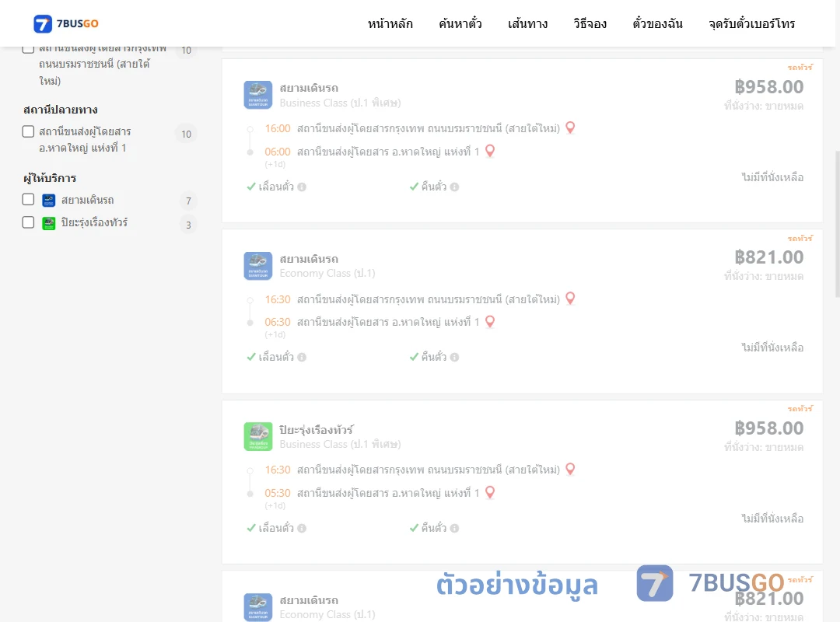Check the หาดใหญ่ แห่งที่ 1 destination checkbox
The image size is (840, 622).
click(29, 131)
